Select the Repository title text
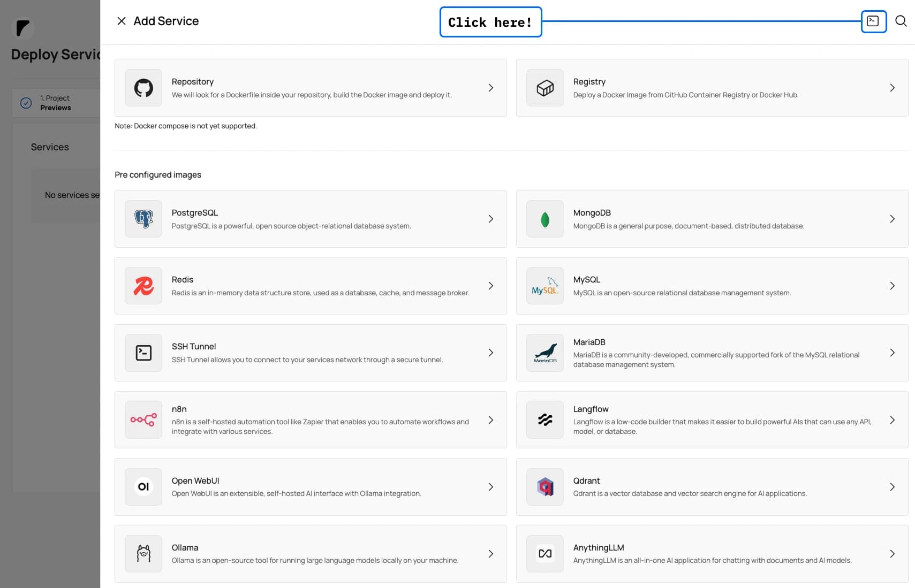915x588 pixels. (193, 81)
